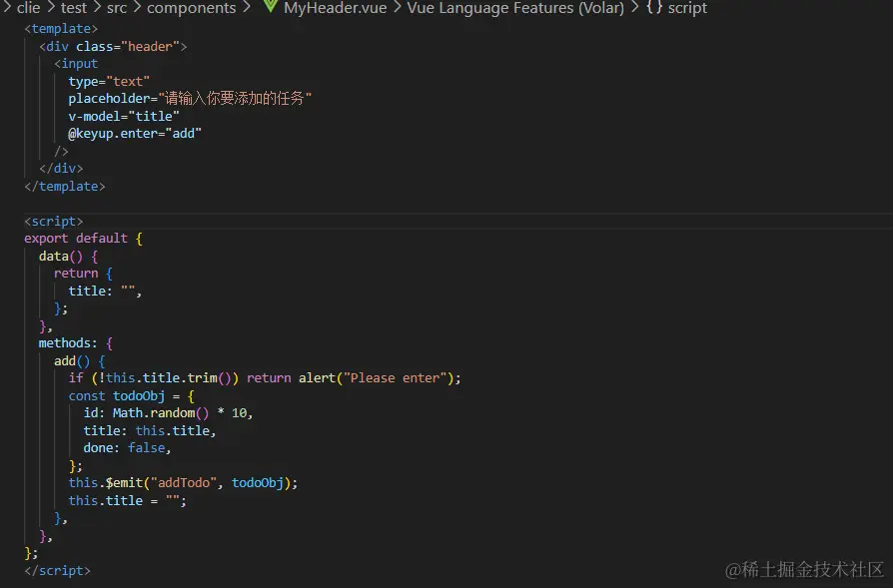The image size is (893, 588).
Task: Click the methods: { line
Action: pos(76,343)
